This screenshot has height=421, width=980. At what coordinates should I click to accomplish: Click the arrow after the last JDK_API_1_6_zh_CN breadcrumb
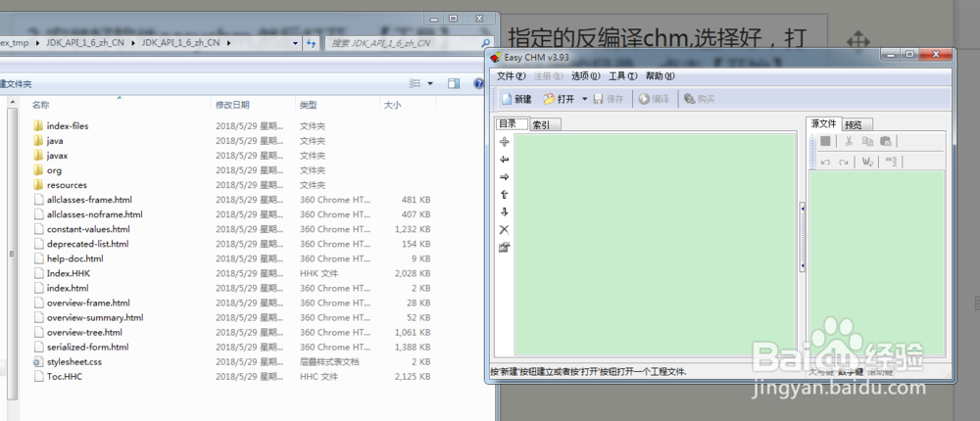[228, 43]
